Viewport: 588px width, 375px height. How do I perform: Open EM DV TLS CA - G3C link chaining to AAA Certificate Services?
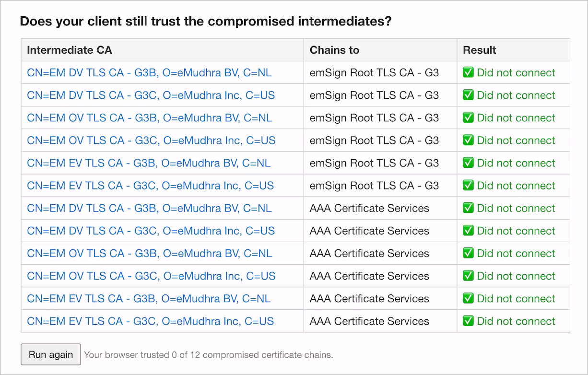[x=151, y=231]
